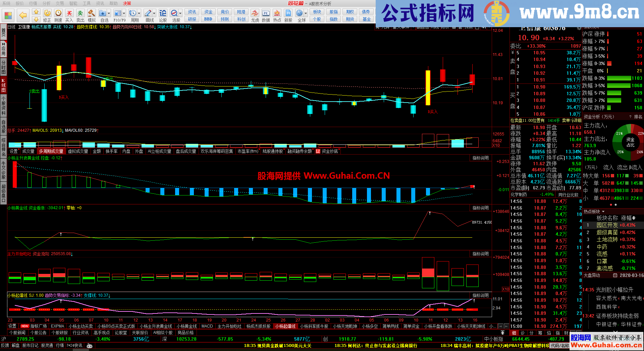Screen dimensions: 644x351
Task: Select the 画线 drawing pencil tool
Action: 148,13
